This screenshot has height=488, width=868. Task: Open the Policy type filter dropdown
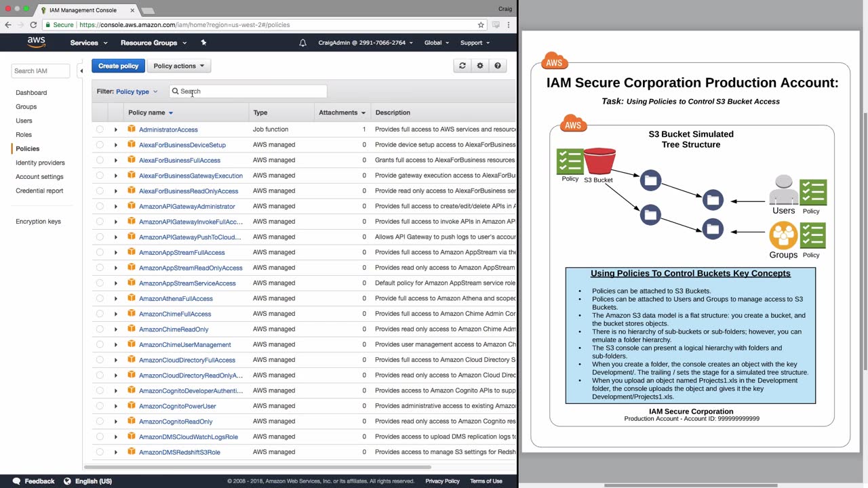136,91
